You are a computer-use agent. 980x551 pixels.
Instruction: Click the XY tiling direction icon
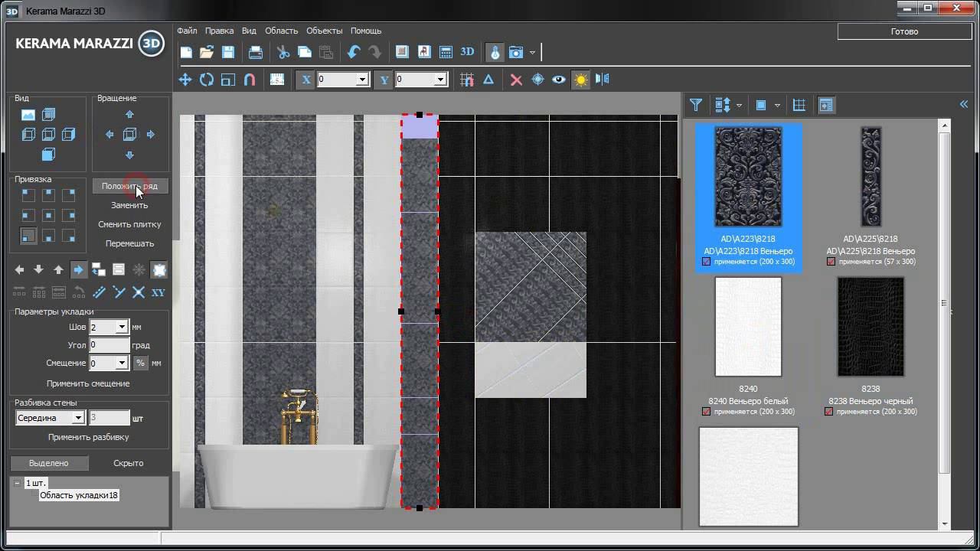158,292
